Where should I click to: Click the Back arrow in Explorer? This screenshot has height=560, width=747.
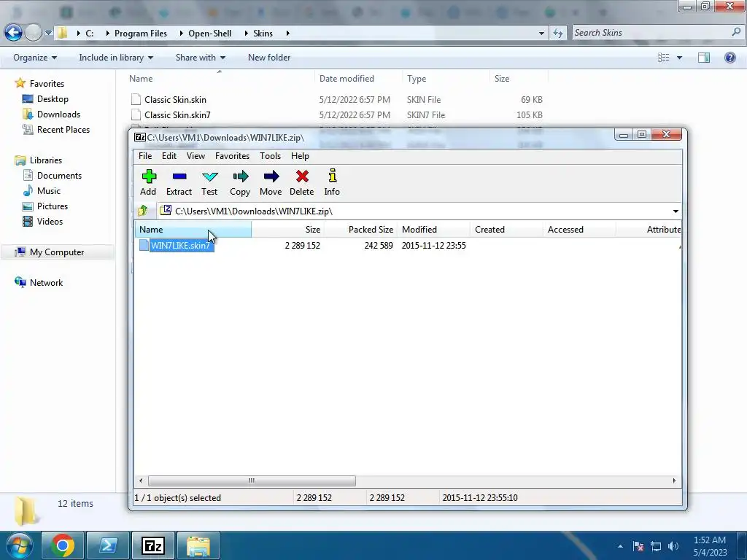[13, 32]
